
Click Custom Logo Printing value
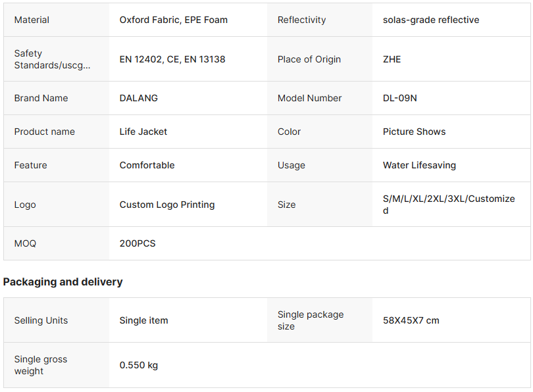(x=166, y=205)
